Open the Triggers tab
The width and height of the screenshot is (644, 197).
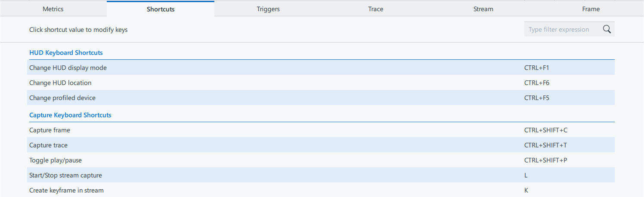[x=268, y=9]
